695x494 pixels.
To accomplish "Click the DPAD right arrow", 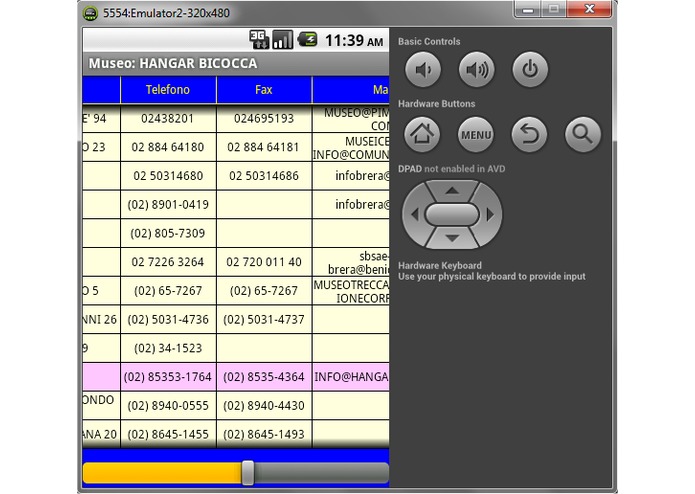I will [490, 215].
